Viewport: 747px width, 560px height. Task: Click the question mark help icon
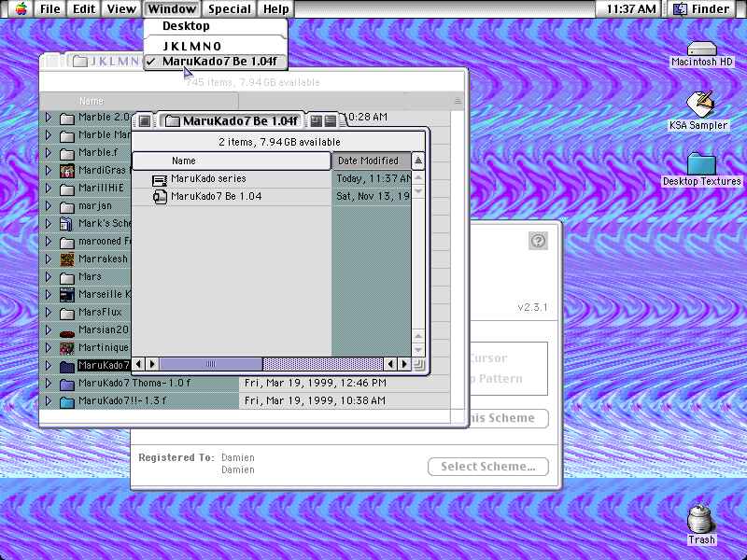tap(538, 241)
